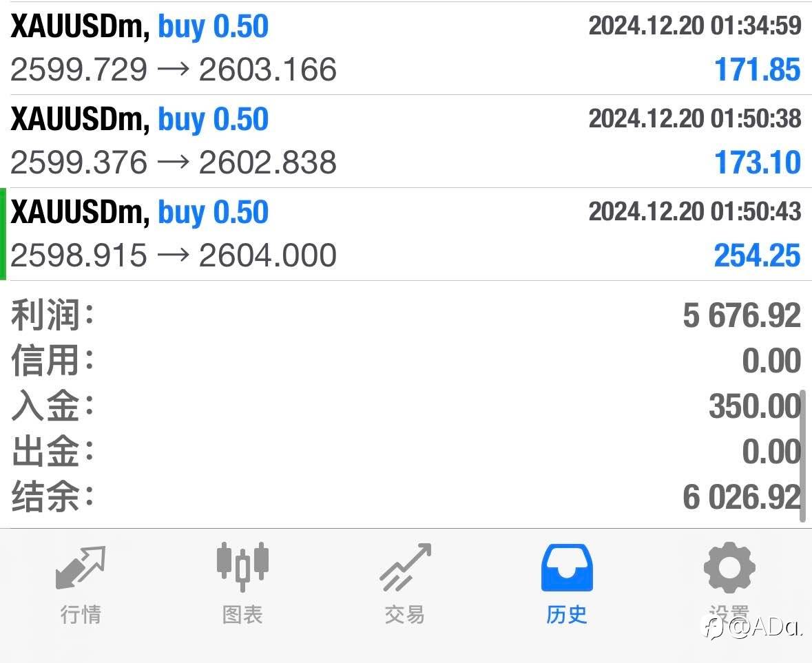
Task: Tap the 图表 tab label text
Action: [242, 615]
